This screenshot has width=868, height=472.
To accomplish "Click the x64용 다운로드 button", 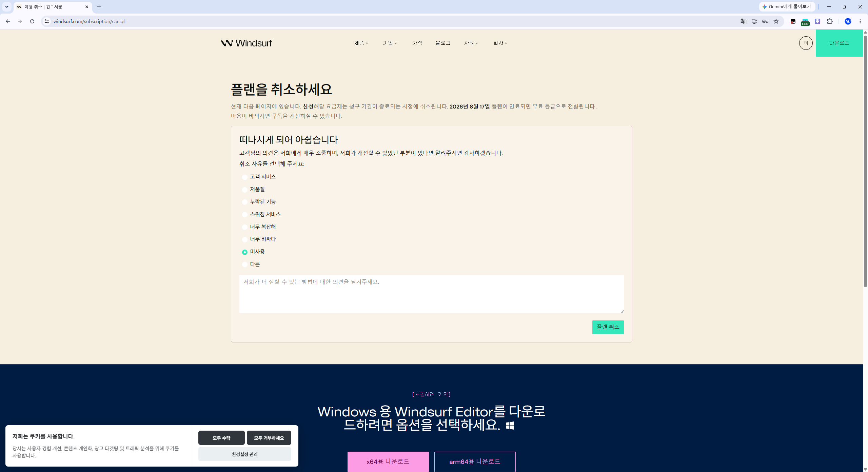I will tap(388, 461).
